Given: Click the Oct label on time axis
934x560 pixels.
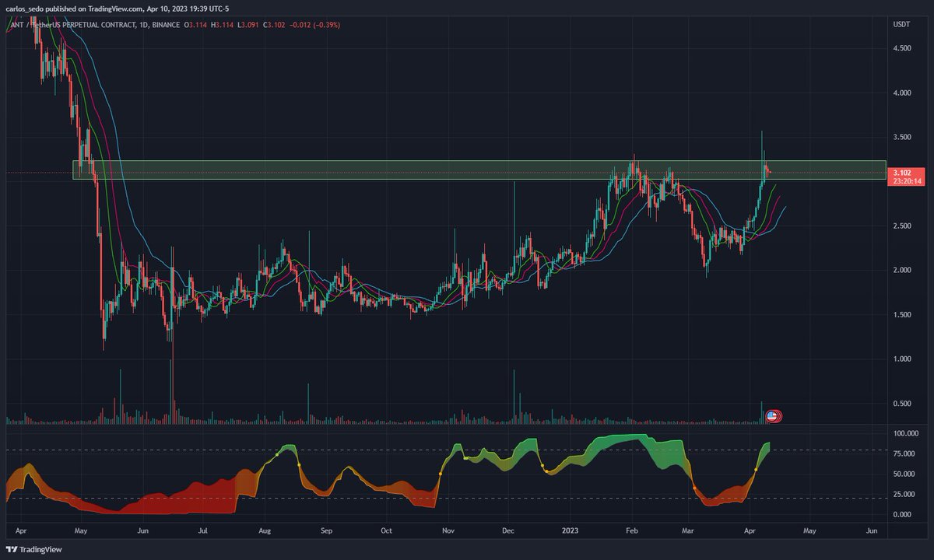Looking at the screenshot, I should (x=387, y=530).
